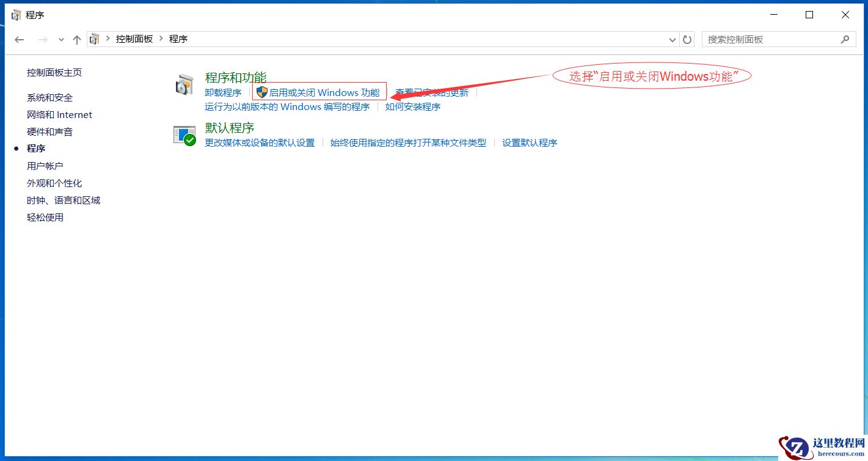Minimize the 程序 window
Viewport: 868px width, 461px height.
[774, 15]
